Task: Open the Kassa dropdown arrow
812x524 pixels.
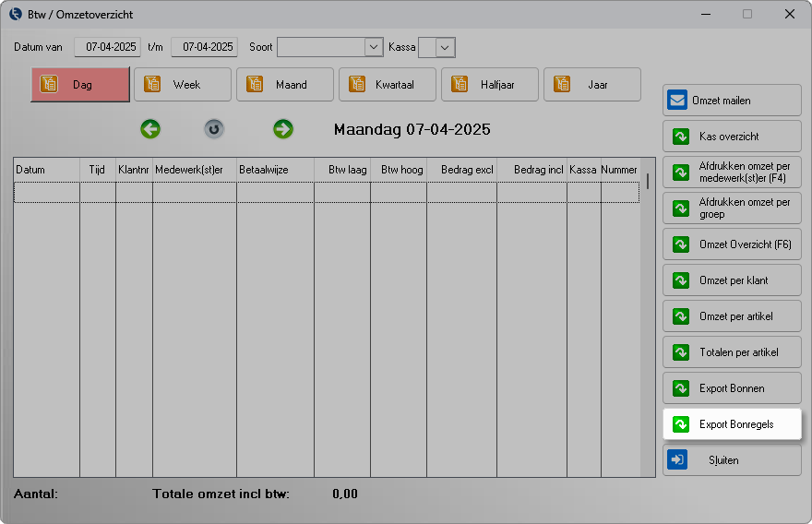Action: pos(445,48)
